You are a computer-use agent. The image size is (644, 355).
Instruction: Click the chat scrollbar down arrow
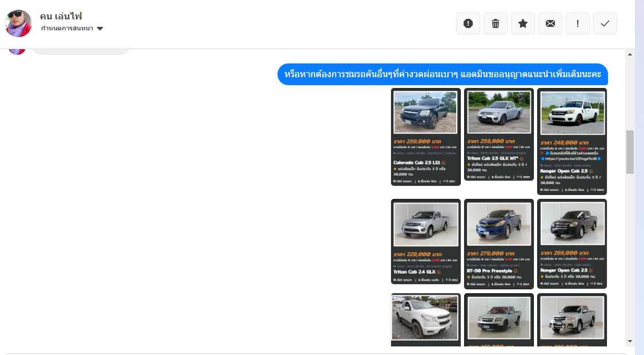tap(630, 341)
